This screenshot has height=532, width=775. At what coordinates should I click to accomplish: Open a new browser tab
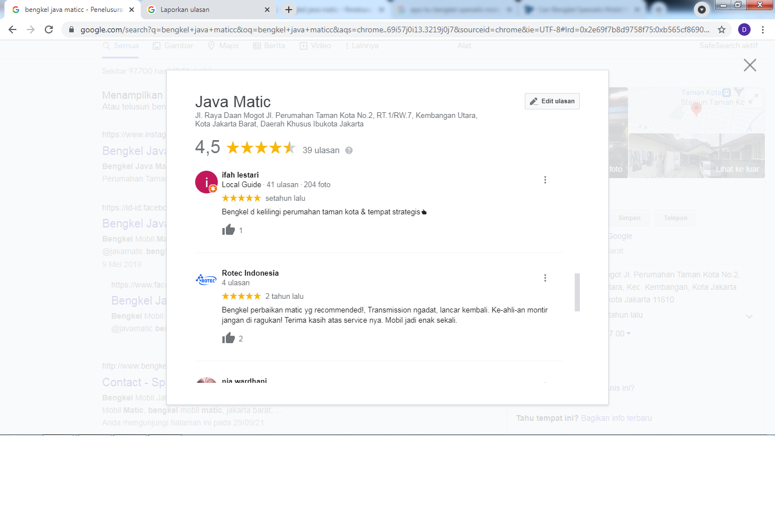point(289,10)
